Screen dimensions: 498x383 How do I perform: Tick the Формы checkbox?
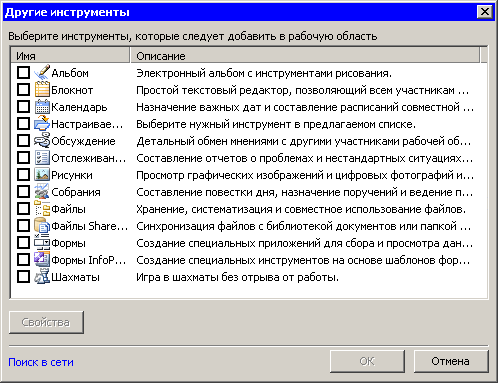click(x=23, y=242)
